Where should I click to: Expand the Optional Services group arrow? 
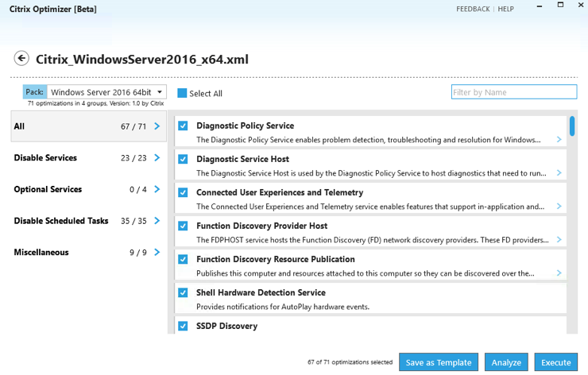(x=157, y=190)
